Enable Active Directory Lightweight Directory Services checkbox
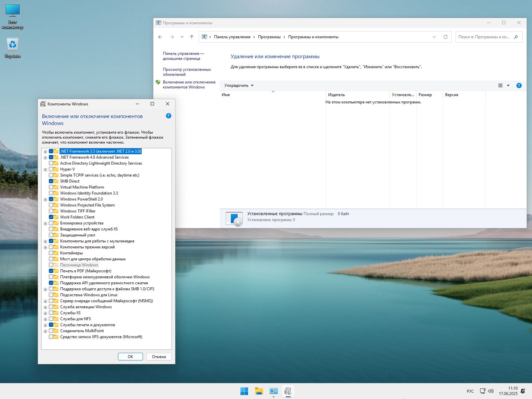 coord(51,163)
